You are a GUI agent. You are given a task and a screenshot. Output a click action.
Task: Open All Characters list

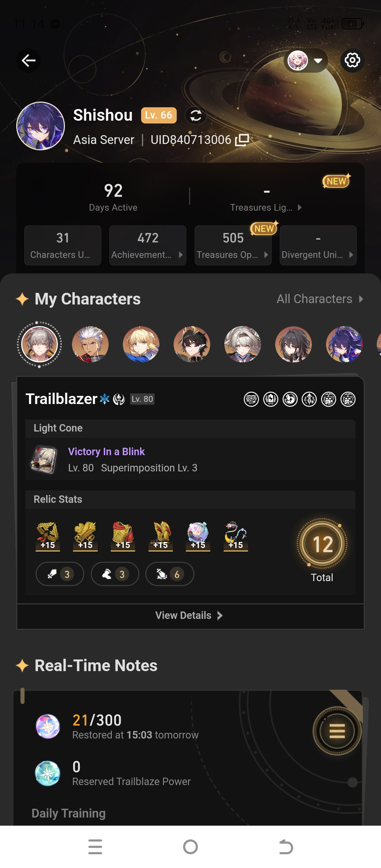coord(320,299)
